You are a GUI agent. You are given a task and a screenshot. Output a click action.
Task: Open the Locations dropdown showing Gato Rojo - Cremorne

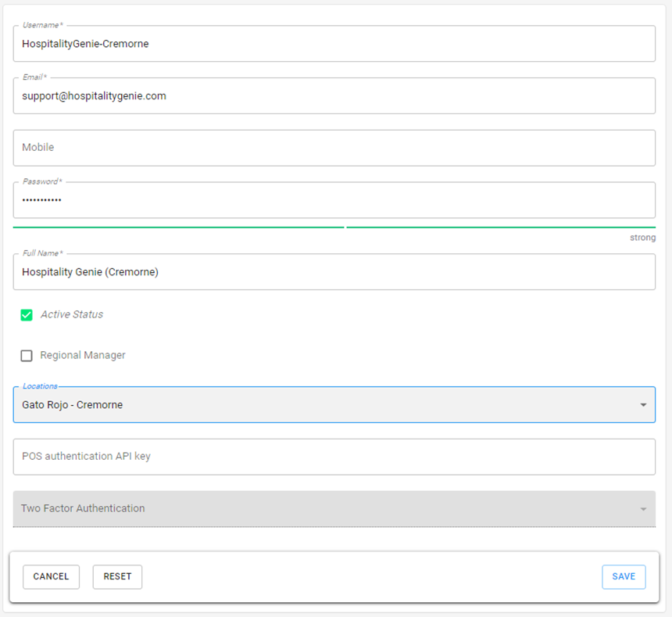(x=334, y=405)
